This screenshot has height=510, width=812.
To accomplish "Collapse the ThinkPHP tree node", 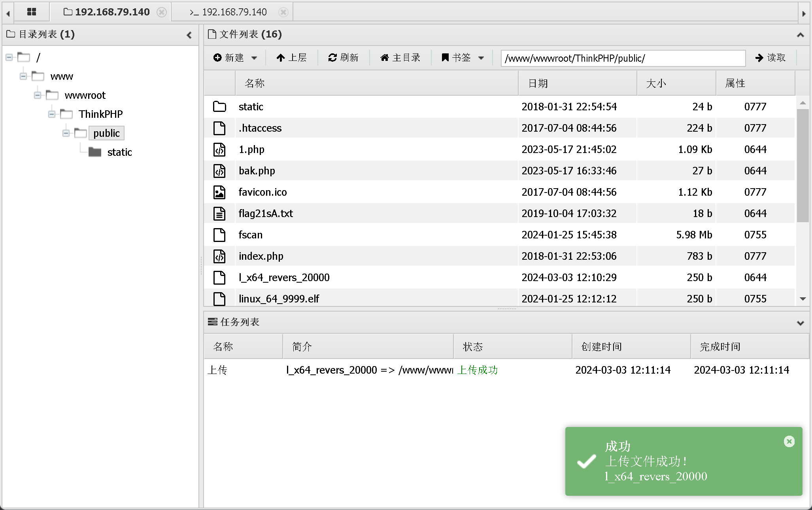I will pos(52,114).
